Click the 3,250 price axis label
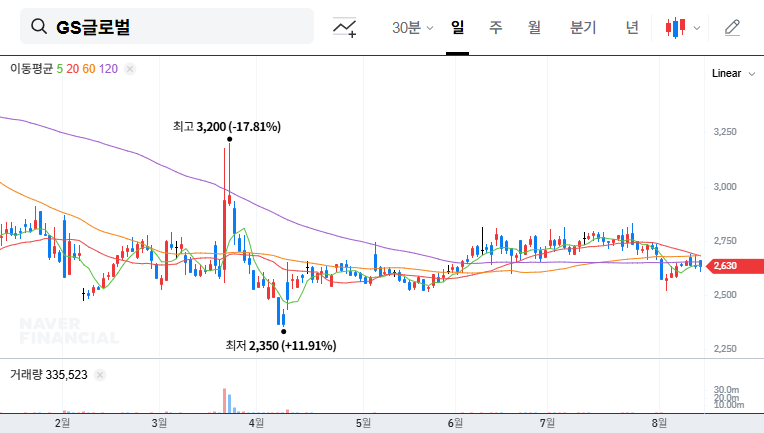 tap(725, 132)
